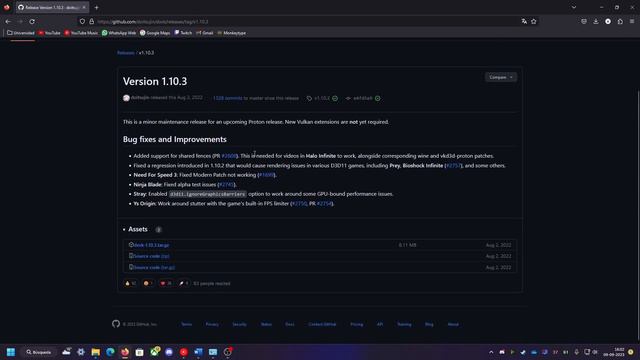Open the Terms footer link
640x360 pixels.
[187, 324]
